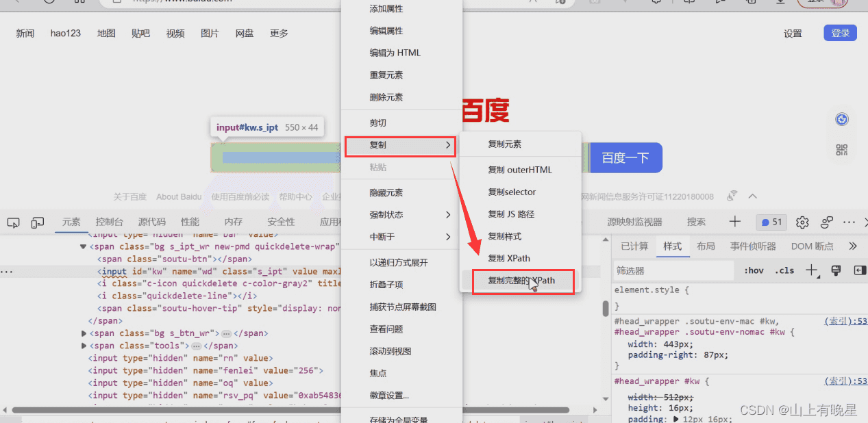Activate the inspect element picker icon
This screenshot has width=868, height=423.
(x=13, y=222)
